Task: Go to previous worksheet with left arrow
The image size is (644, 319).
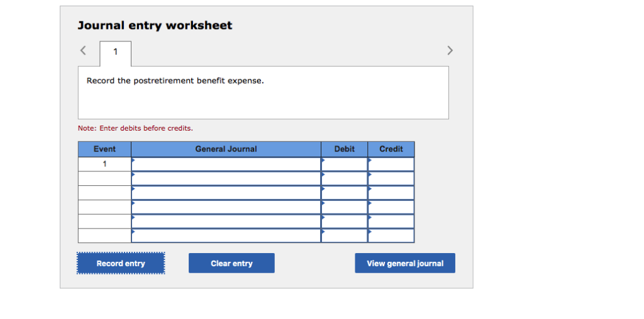Action: [83, 50]
